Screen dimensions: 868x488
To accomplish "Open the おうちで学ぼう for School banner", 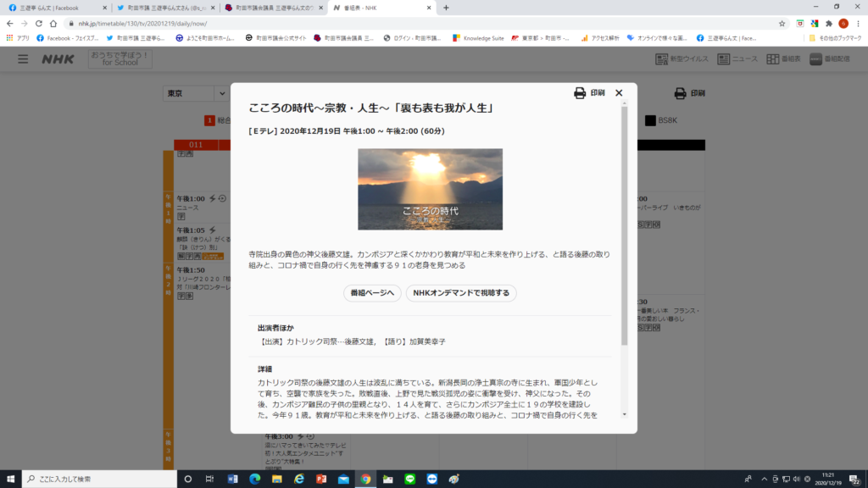I will 120,58.
